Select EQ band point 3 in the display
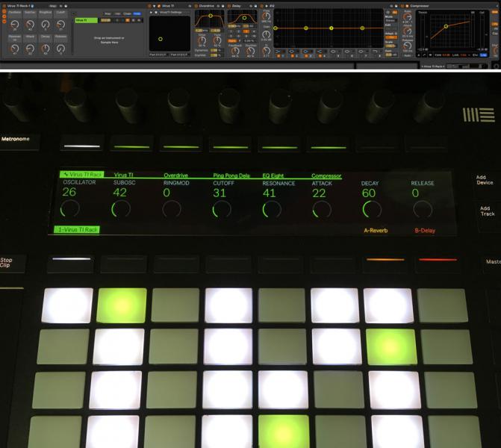Image resolution: width=501 pixels, height=448 pixels. click(332, 28)
